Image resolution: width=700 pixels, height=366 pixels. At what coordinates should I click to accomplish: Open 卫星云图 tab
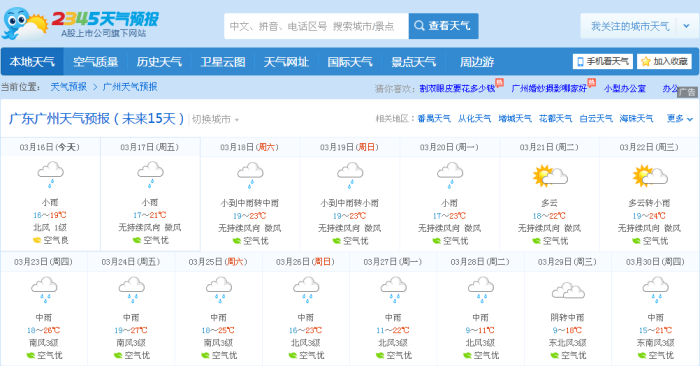pos(223,62)
